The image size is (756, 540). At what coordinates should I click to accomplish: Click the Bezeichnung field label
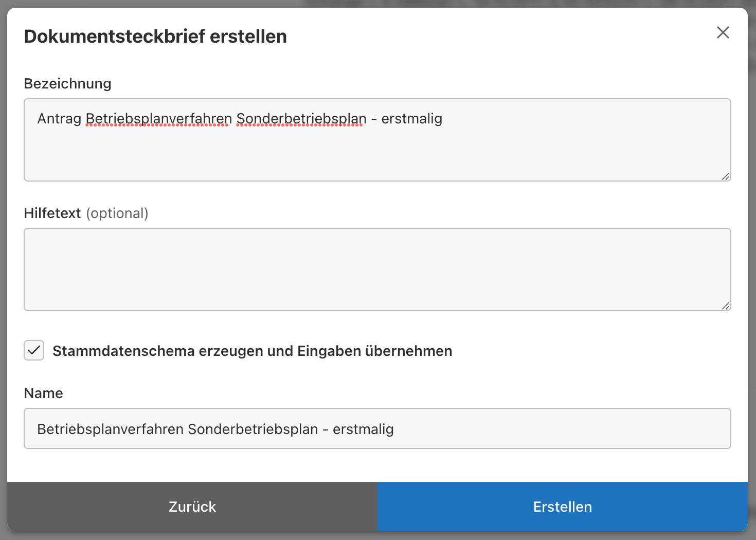coord(67,83)
